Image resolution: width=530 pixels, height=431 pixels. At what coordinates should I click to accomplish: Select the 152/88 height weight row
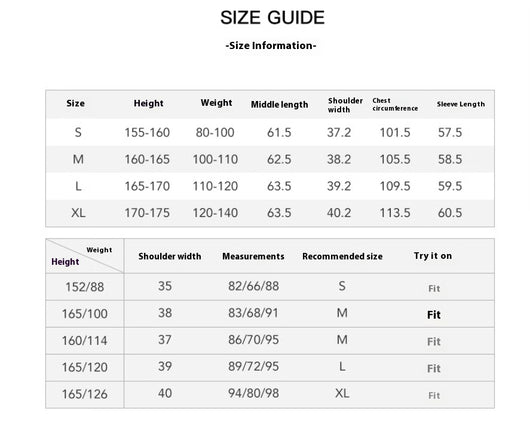pyautogui.click(x=270, y=287)
